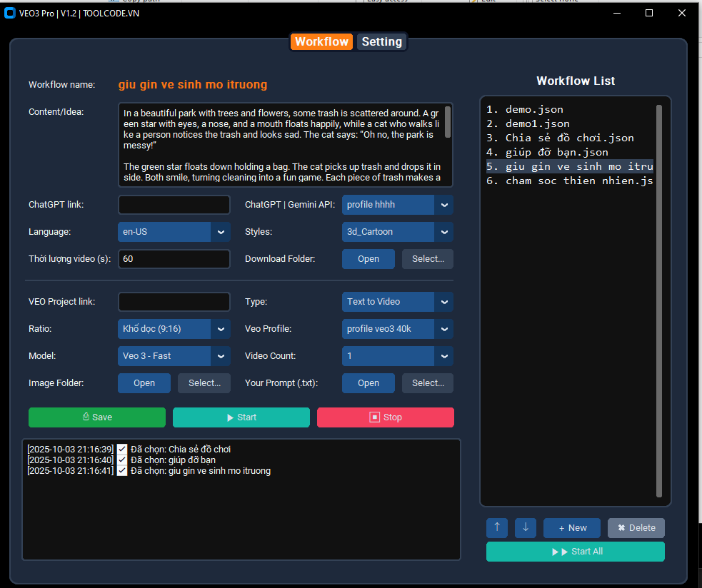Select demo1.json in the Workflow List
The height and width of the screenshot is (588, 702).
tap(569, 124)
